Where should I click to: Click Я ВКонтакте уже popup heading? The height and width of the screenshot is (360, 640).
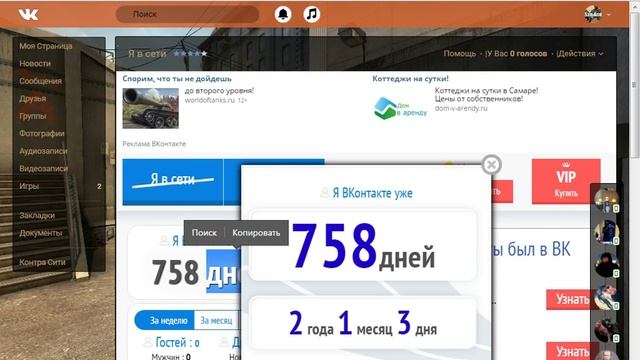pos(372,193)
